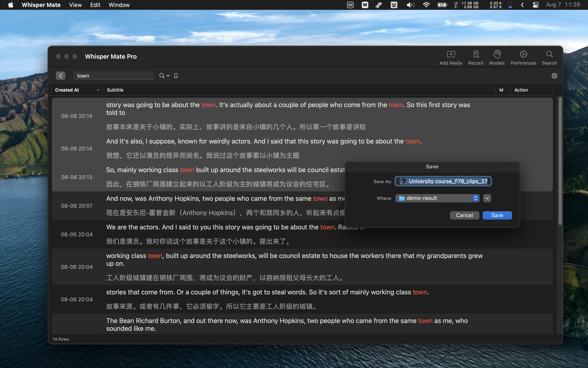Click the menu bar collapse chevron
Image resolution: width=588 pixels, height=368 pixels.
[522, 5]
